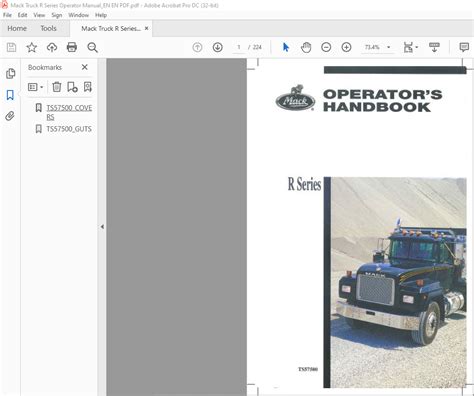Activate the Hand pan tool
Screen dimensions: 474x396
pyautogui.click(x=306, y=47)
